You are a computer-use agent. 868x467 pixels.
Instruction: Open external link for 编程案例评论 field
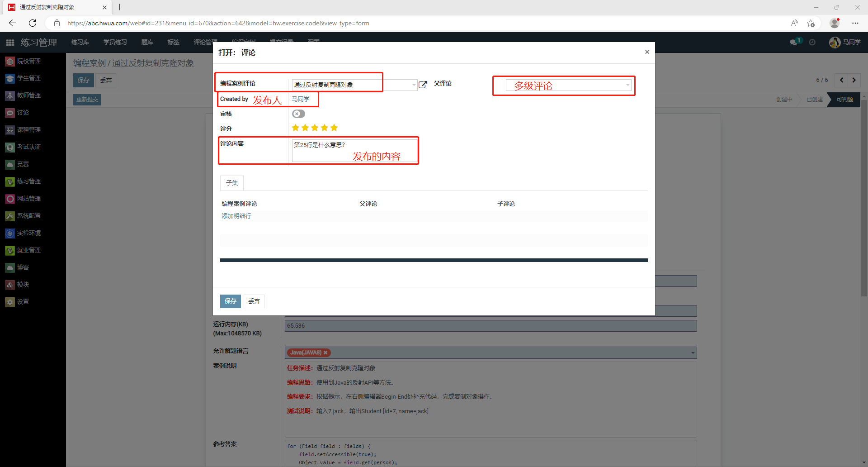click(x=423, y=85)
